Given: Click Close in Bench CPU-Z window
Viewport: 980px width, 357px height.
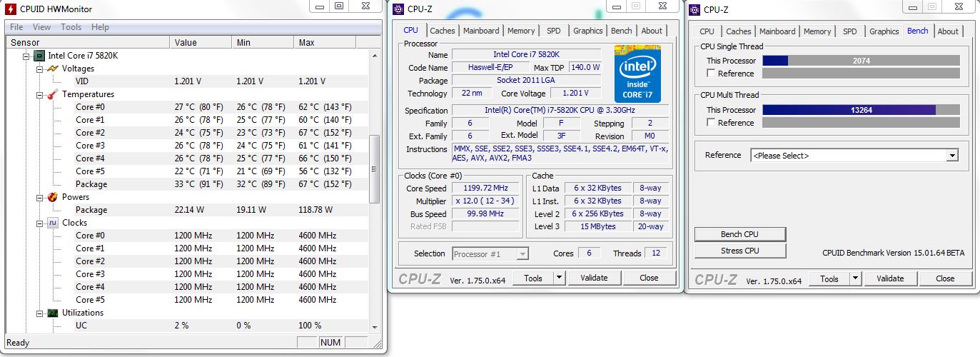Looking at the screenshot, I should tap(945, 278).
